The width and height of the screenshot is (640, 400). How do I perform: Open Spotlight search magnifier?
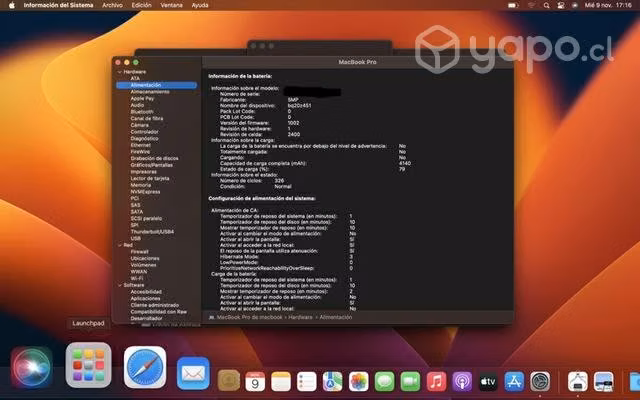click(x=547, y=5)
